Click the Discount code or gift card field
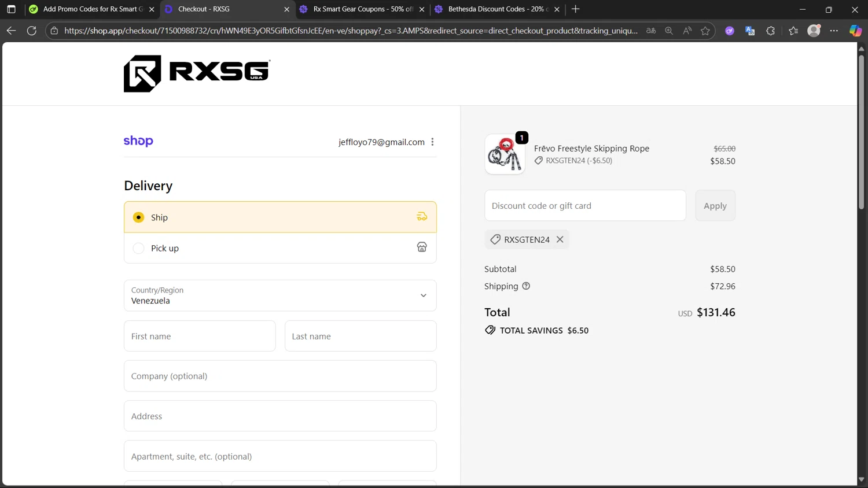Screen dimensions: 868x488 click(585, 206)
